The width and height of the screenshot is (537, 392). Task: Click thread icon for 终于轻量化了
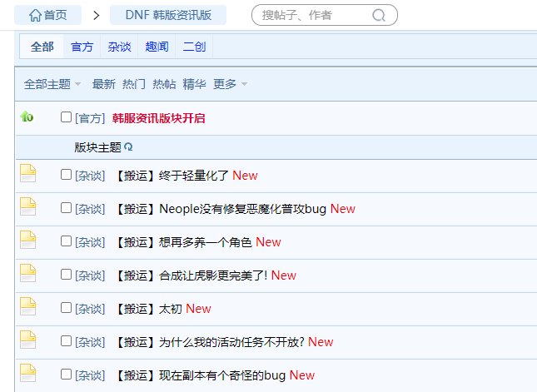click(x=27, y=173)
